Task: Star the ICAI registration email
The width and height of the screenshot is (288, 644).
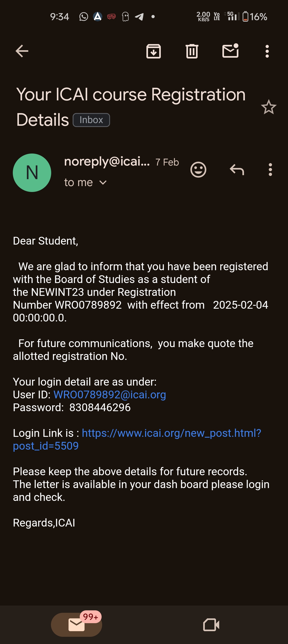Action: tap(269, 107)
